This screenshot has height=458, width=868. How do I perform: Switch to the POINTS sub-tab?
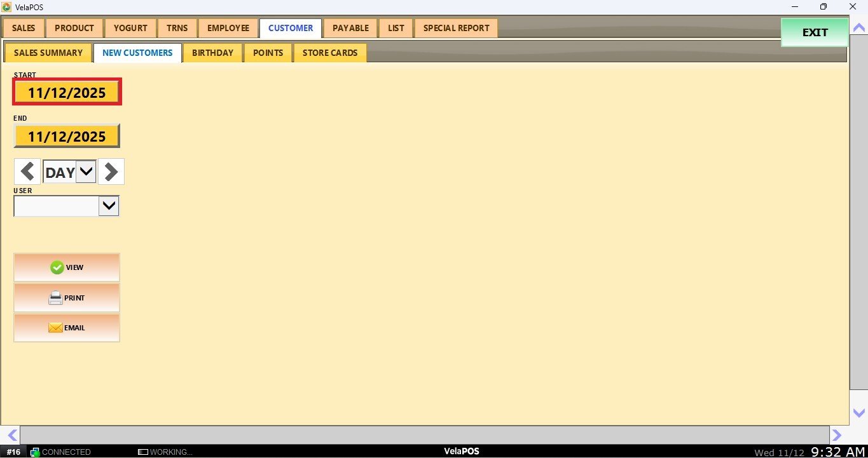point(268,53)
